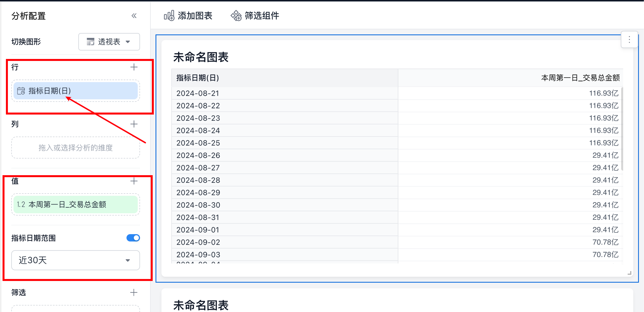Image resolution: width=644 pixels, height=312 pixels.
Task: Add a new column dimension
Action: pos(134,124)
